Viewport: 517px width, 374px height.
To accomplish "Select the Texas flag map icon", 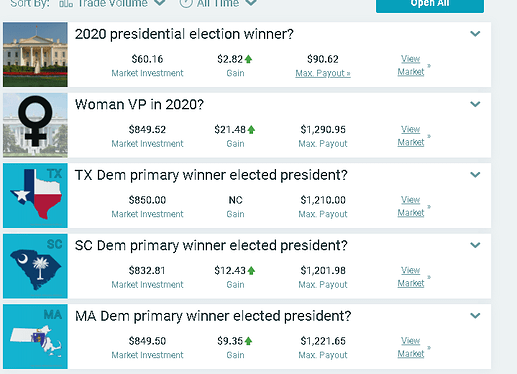I will [35, 195].
